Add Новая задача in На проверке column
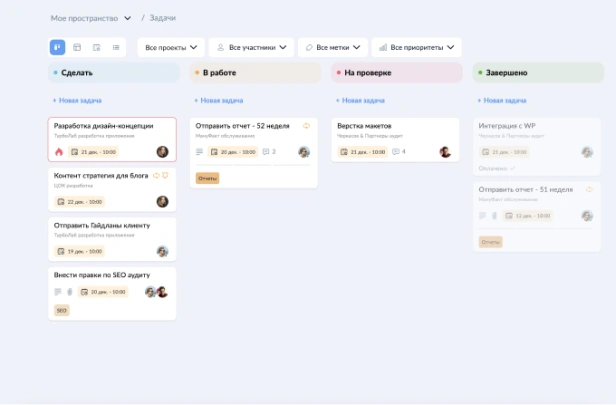The height and width of the screenshot is (405, 616). (x=361, y=100)
